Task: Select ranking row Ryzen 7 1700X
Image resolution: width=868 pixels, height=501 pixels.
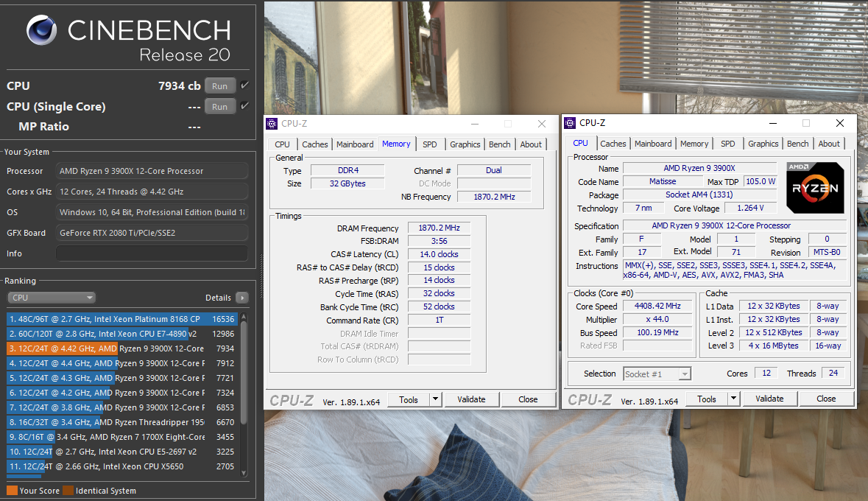Action: 122,437
